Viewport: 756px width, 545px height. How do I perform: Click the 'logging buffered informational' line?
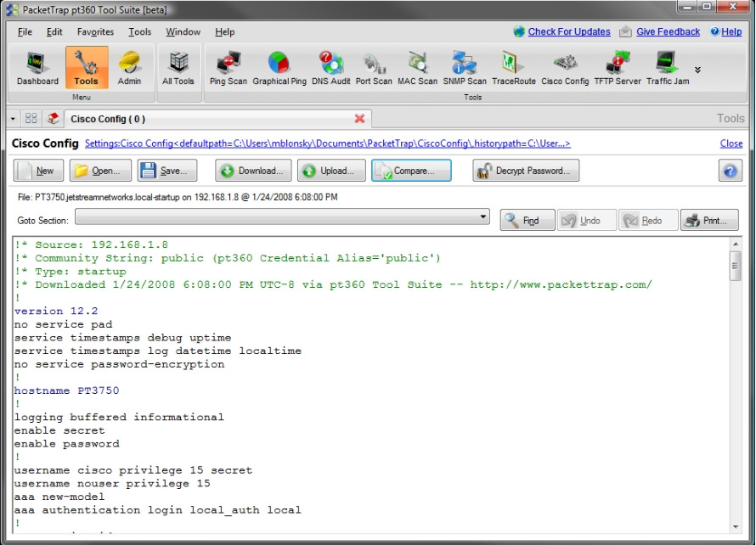click(119, 417)
